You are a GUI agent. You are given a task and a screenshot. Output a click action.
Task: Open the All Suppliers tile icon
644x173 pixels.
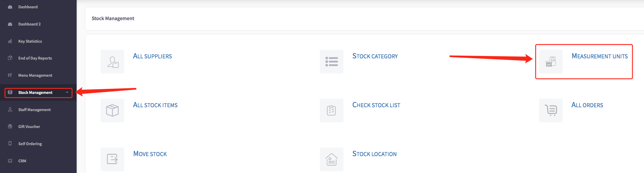[112, 62]
